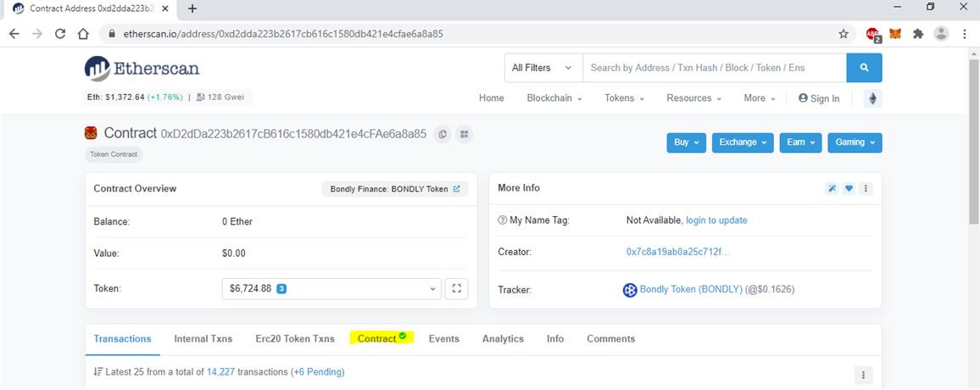Expand the $6,724.88 token holdings dropdown
The height and width of the screenshot is (390, 980).
331,289
